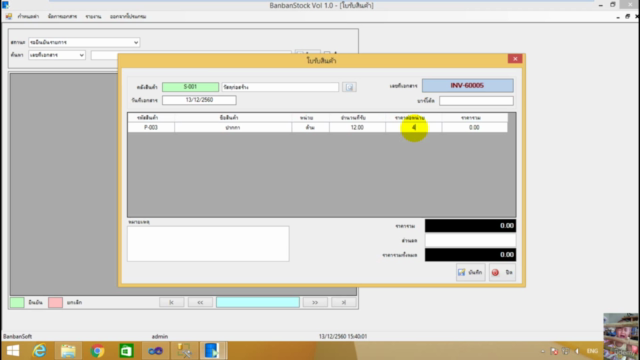
Task: Open the tools icon app on taskbar
Action: tap(184, 351)
